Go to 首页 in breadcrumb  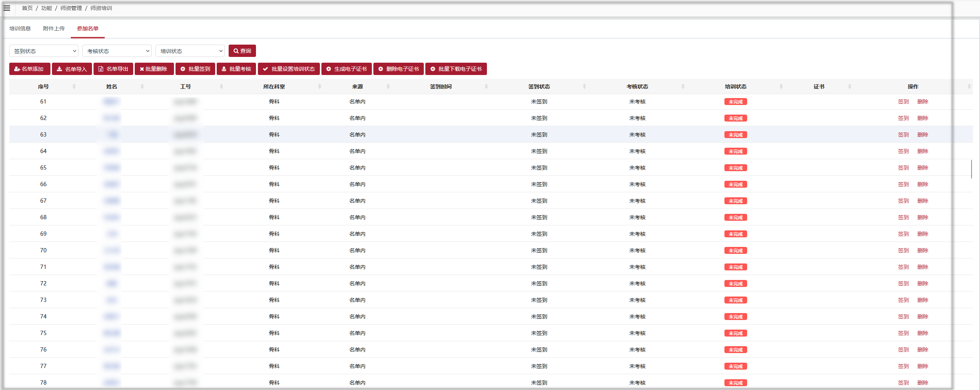coord(27,8)
